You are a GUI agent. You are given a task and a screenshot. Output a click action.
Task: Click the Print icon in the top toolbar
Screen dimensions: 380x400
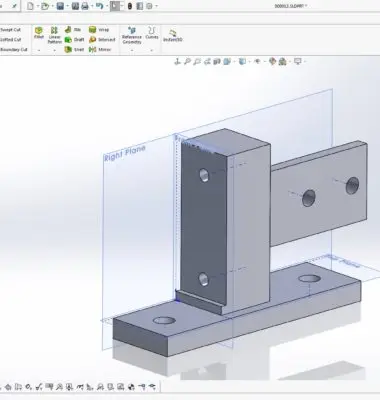(85, 6)
